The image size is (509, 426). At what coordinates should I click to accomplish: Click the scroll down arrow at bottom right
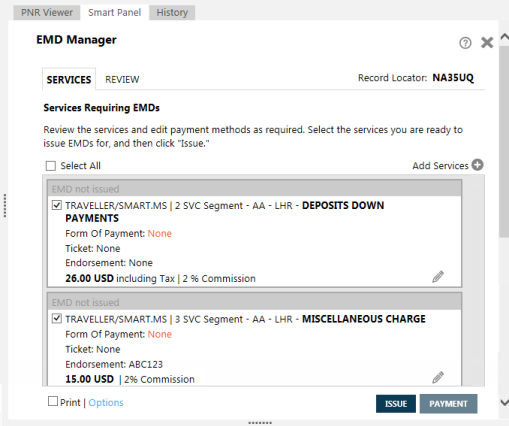(504, 402)
